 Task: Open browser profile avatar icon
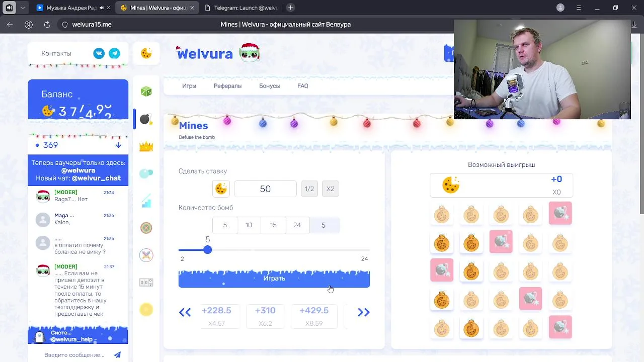pyautogui.click(x=560, y=8)
